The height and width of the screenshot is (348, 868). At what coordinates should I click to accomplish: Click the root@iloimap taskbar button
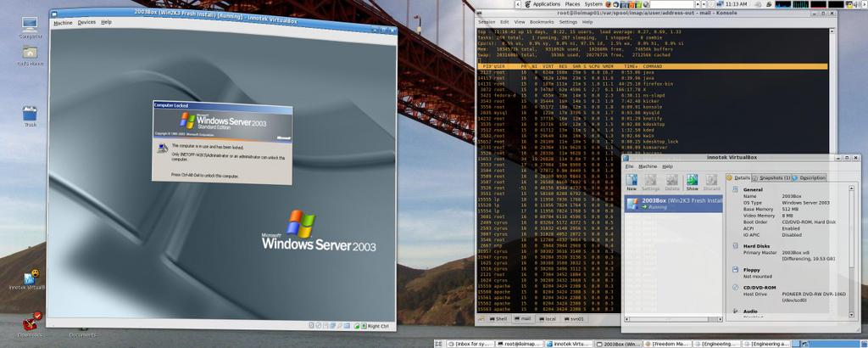click(x=518, y=344)
